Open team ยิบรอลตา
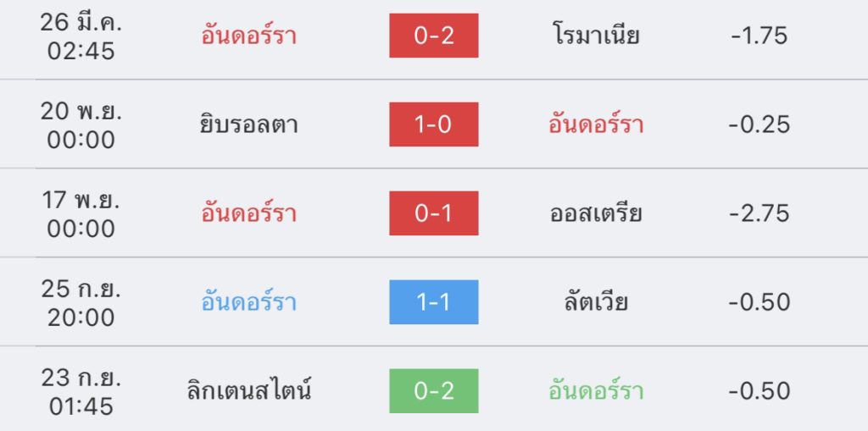The height and width of the screenshot is (431, 868). tap(248, 125)
